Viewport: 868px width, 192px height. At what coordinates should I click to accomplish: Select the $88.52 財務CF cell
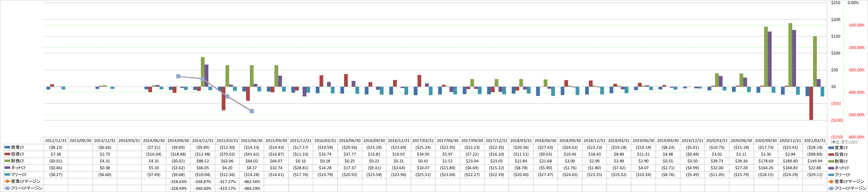click(203, 161)
